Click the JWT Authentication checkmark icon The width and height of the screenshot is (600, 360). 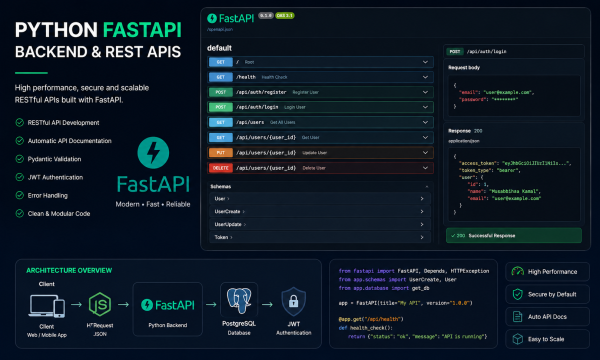click(20, 177)
